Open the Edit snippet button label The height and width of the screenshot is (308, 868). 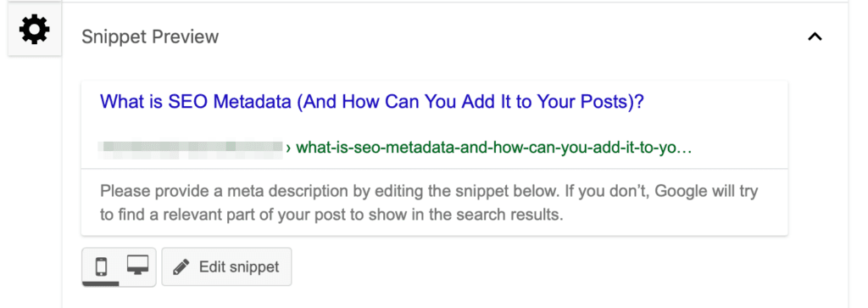239,267
